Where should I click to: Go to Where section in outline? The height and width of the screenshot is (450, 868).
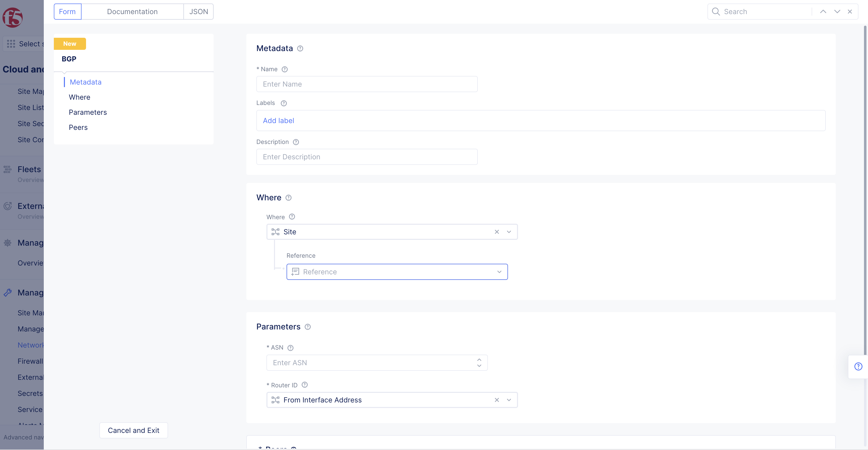(80, 97)
